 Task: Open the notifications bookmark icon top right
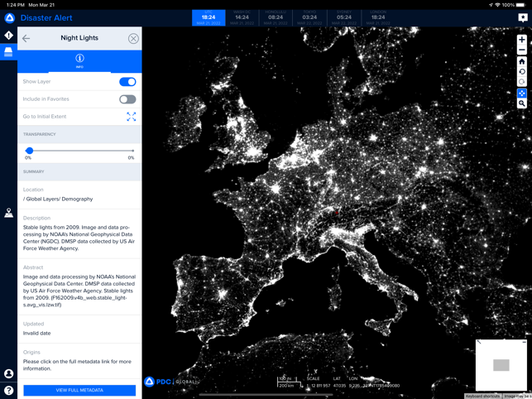point(523,17)
